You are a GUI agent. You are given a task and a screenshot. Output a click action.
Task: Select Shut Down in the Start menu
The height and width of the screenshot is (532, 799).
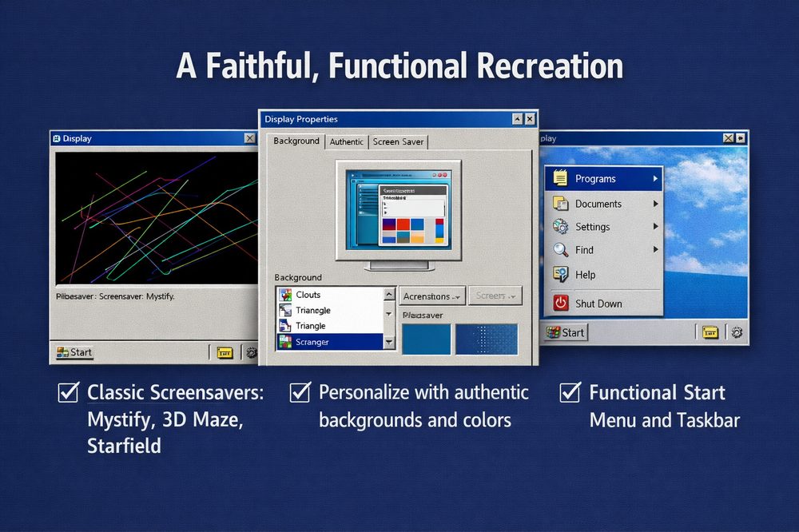(x=604, y=304)
